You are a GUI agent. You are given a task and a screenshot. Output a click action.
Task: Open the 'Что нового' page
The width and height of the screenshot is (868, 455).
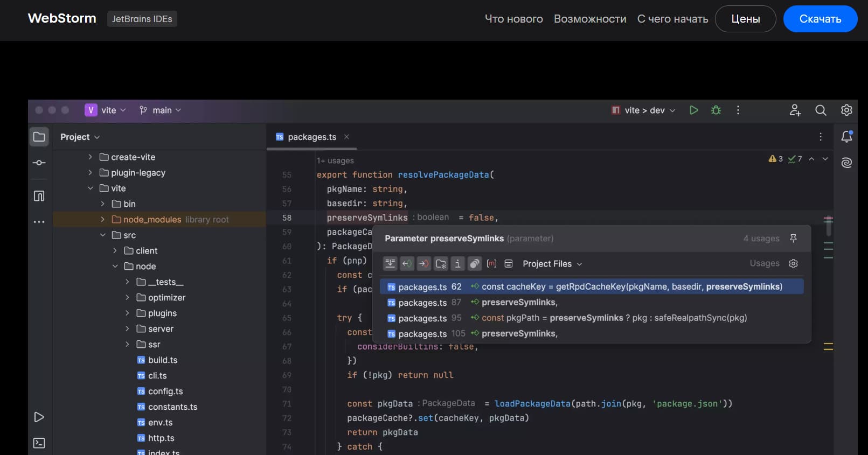tap(514, 19)
